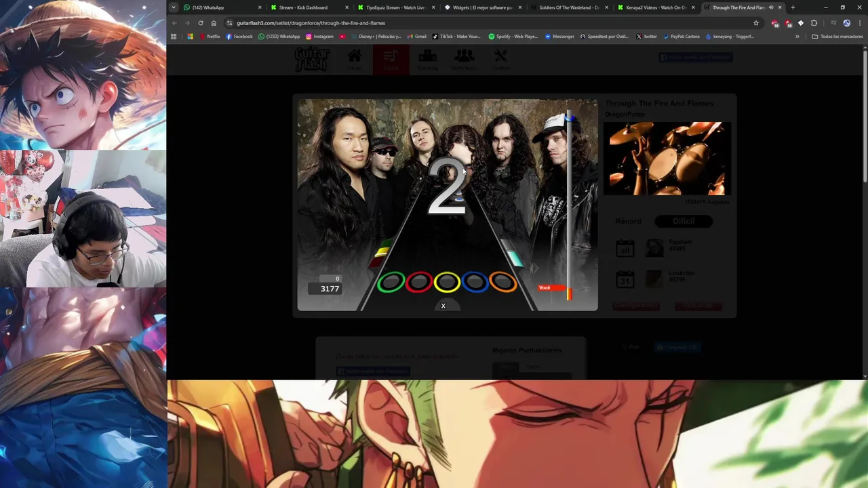Click the Guitar Flash logo
The height and width of the screenshot is (488, 868).
(312, 60)
